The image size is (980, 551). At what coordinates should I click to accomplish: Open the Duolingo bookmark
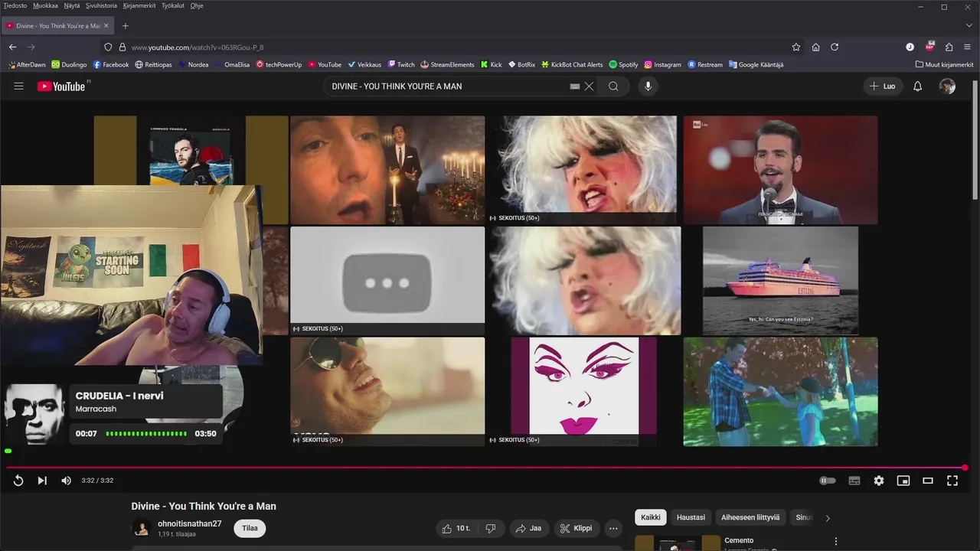[x=69, y=65]
